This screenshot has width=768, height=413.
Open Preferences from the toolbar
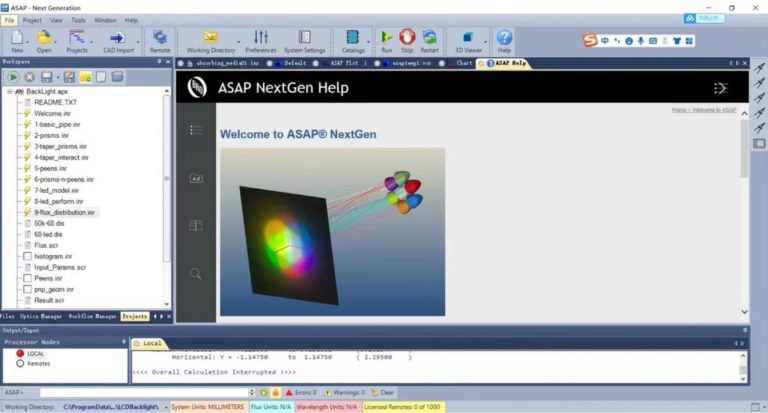(261, 41)
